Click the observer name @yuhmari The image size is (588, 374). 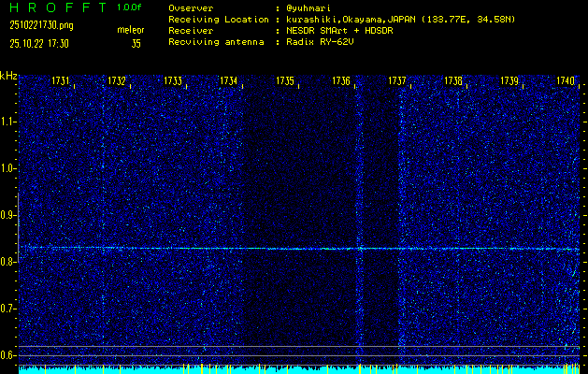click(308, 8)
